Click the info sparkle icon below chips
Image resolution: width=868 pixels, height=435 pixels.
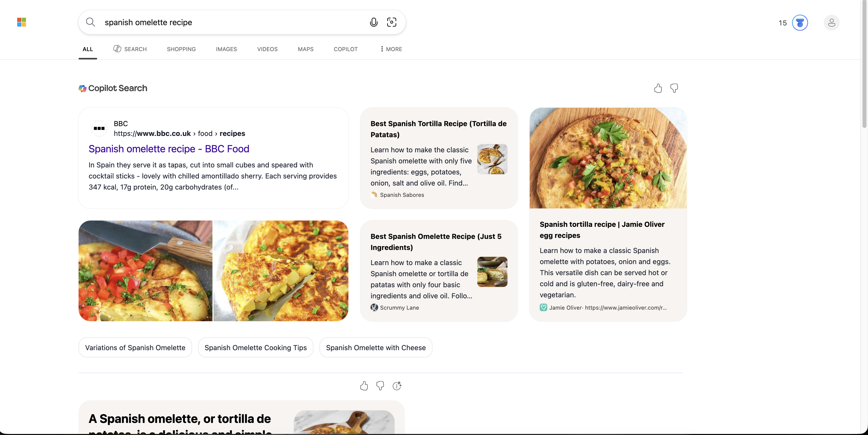(x=397, y=386)
